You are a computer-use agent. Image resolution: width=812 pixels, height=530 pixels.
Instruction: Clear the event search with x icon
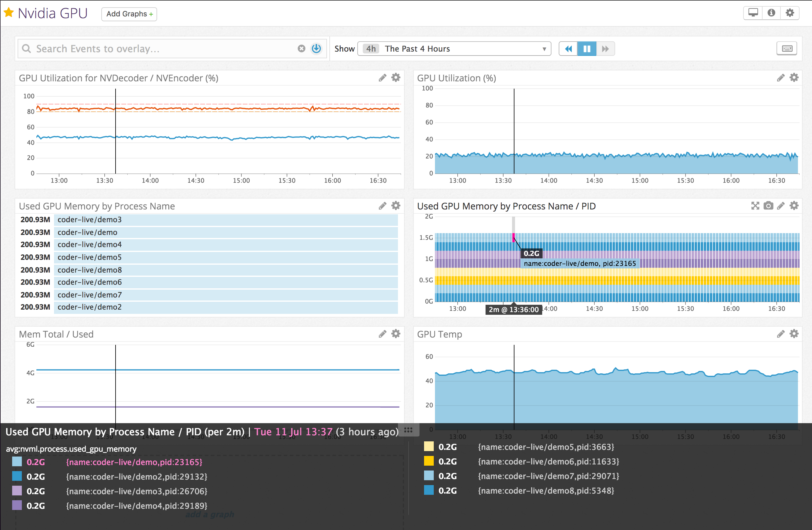[x=301, y=49]
